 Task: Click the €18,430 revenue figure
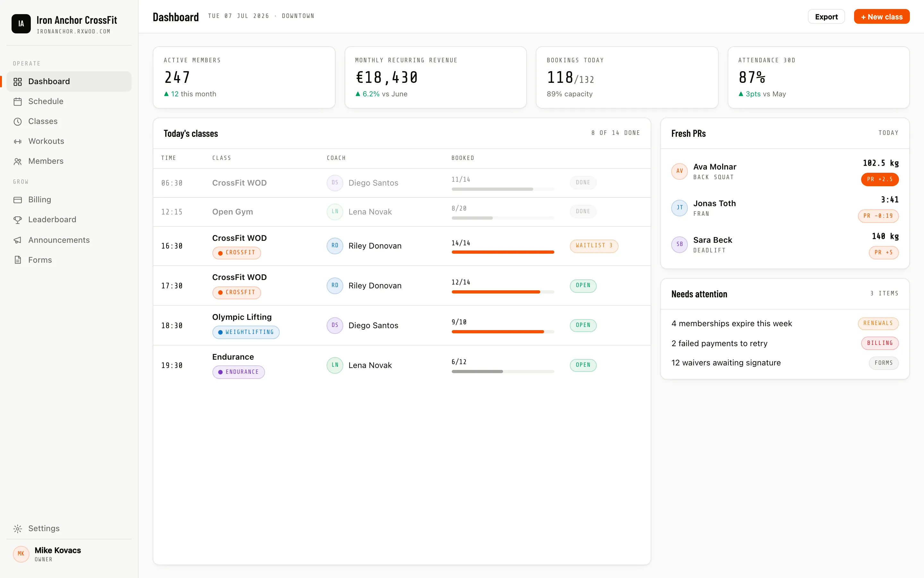point(386,78)
